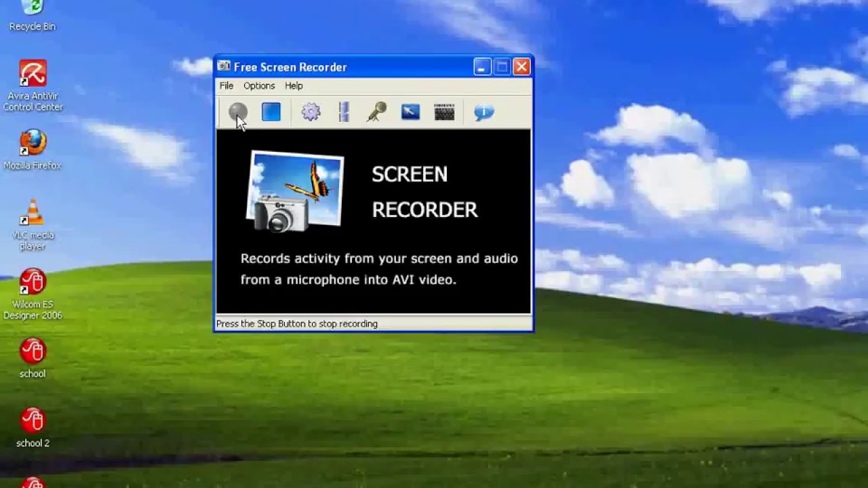This screenshot has width=868, height=488.
Task: Select the "school 2" desktop icon
Action: pyautogui.click(x=33, y=428)
